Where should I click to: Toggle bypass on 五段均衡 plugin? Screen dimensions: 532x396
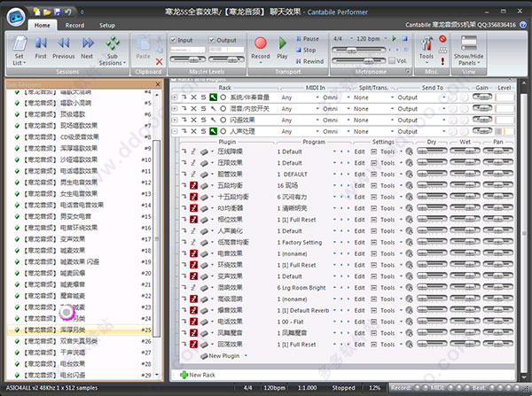193,185
